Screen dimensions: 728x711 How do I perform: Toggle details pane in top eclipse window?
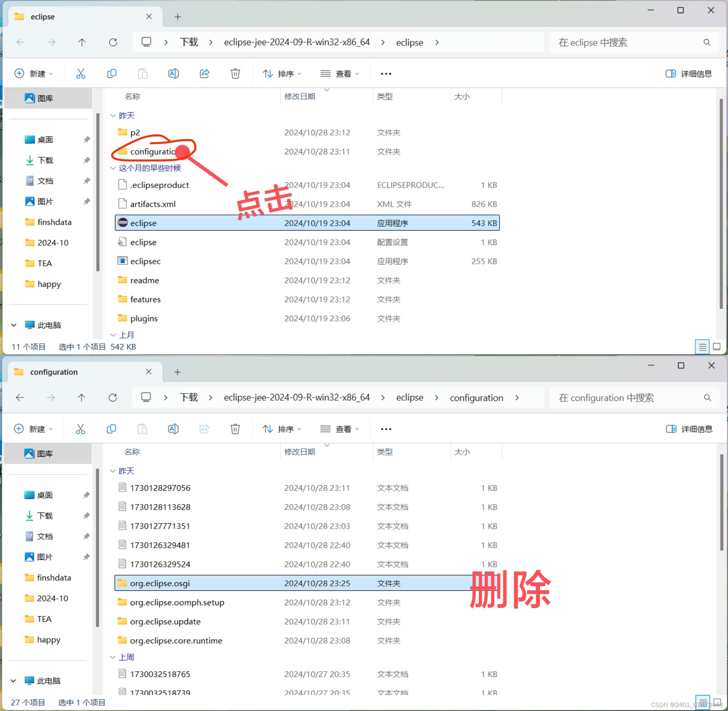tap(689, 73)
